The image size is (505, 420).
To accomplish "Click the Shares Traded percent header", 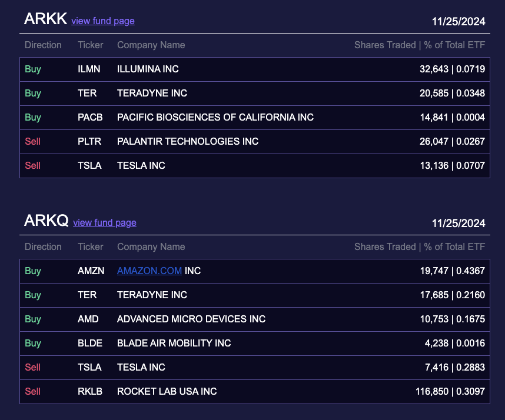I will point(419,45).
